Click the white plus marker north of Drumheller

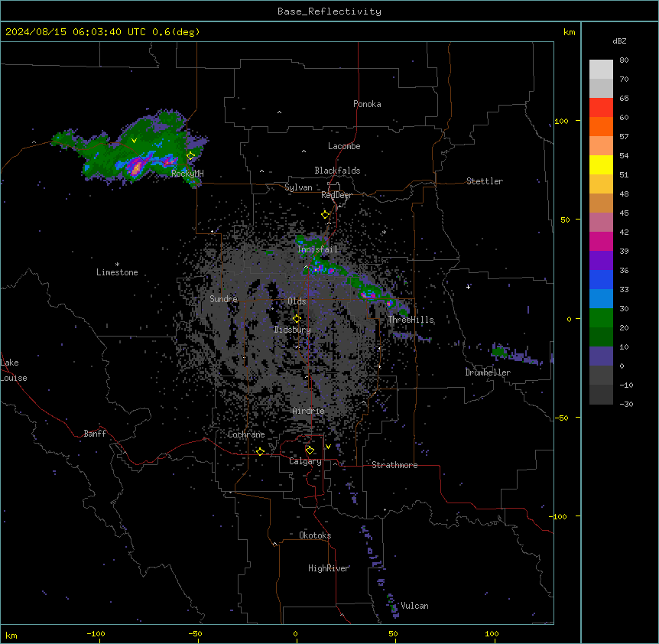pyautogui.click(x=468, y=287)
